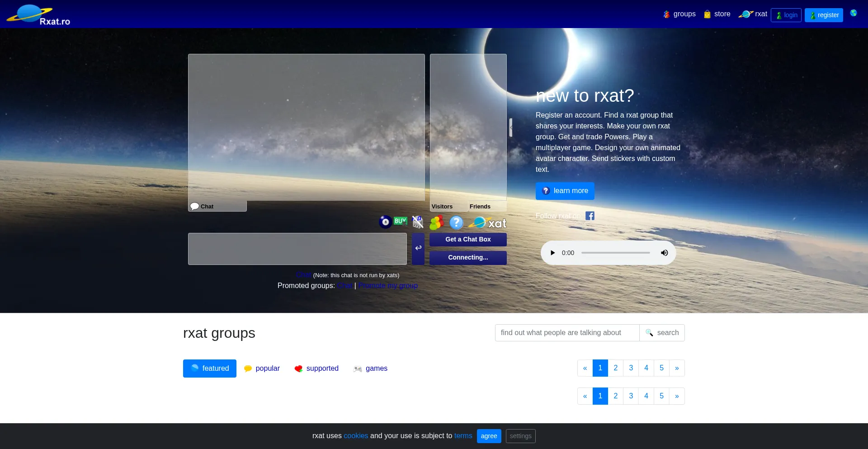
Task: Select page 2 in lower pagination
Action: tap(616, 396)
